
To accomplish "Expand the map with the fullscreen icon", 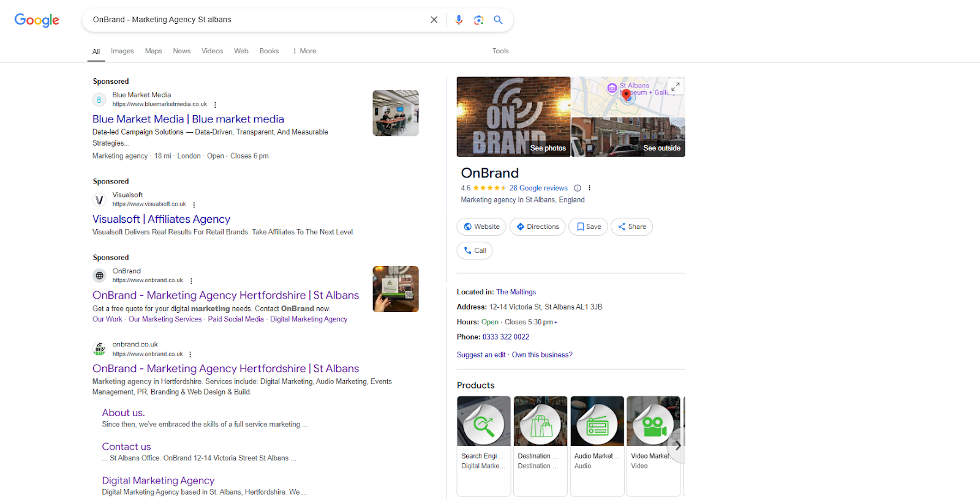I will tap(675, 86).
